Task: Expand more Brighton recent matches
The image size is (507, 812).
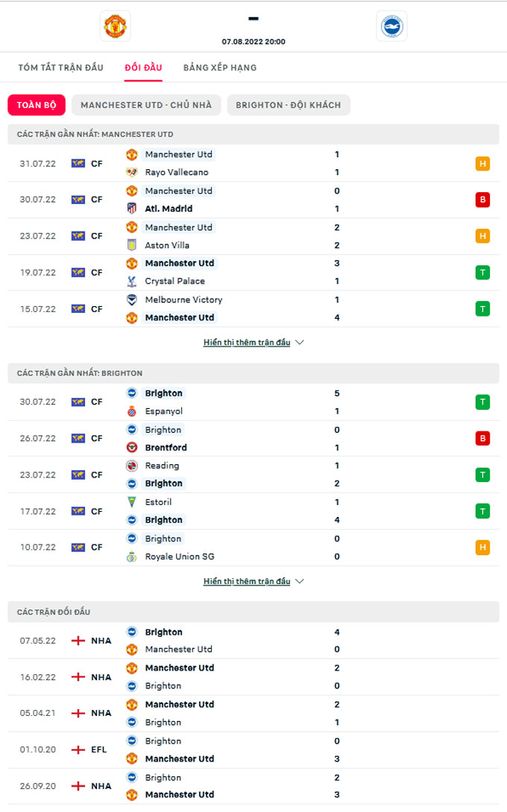Action: (x=253, y=581)
